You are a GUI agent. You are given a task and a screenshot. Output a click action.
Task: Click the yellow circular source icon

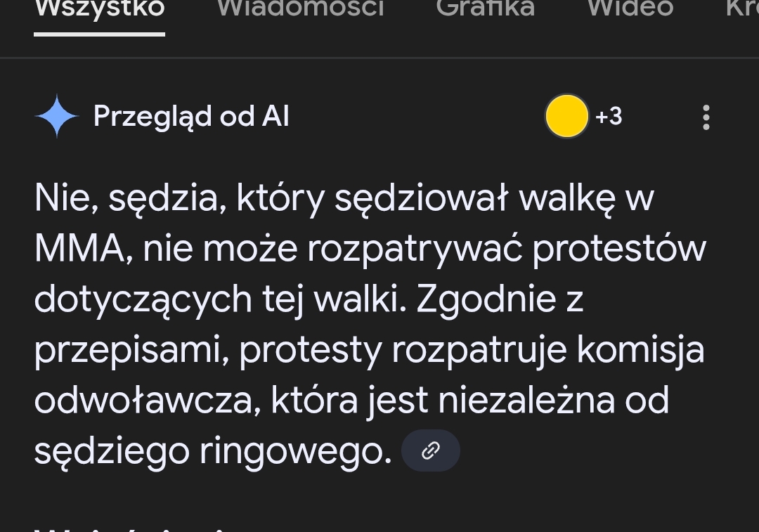566,117
